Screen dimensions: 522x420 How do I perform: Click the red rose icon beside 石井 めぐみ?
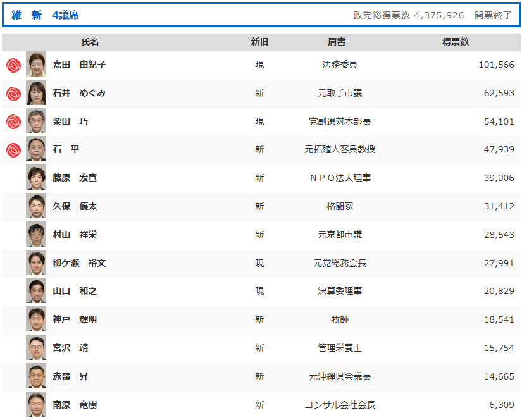(x=14, y=94)
